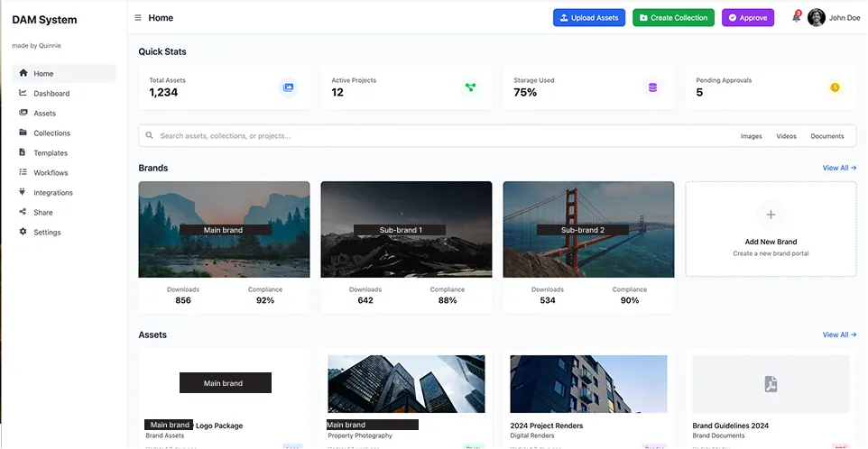
Task: Click the Active Projects diagram icon
Action: tap(470, 87)
